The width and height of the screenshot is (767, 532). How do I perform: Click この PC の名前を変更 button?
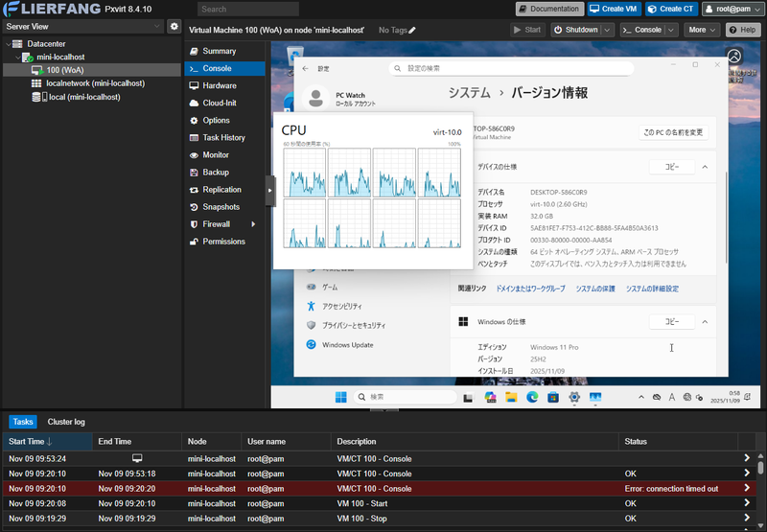tap(673, 132)
